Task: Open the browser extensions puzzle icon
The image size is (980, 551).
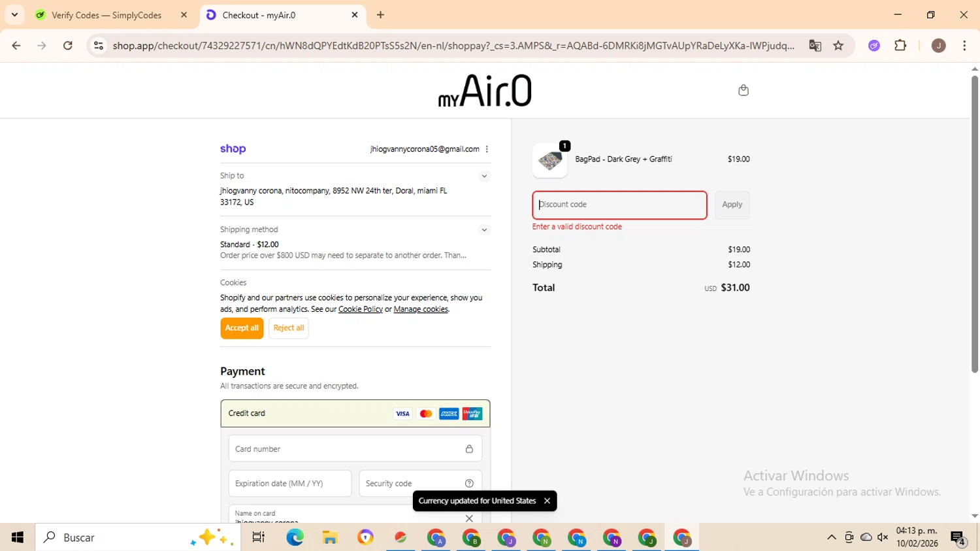Action: 900,46
